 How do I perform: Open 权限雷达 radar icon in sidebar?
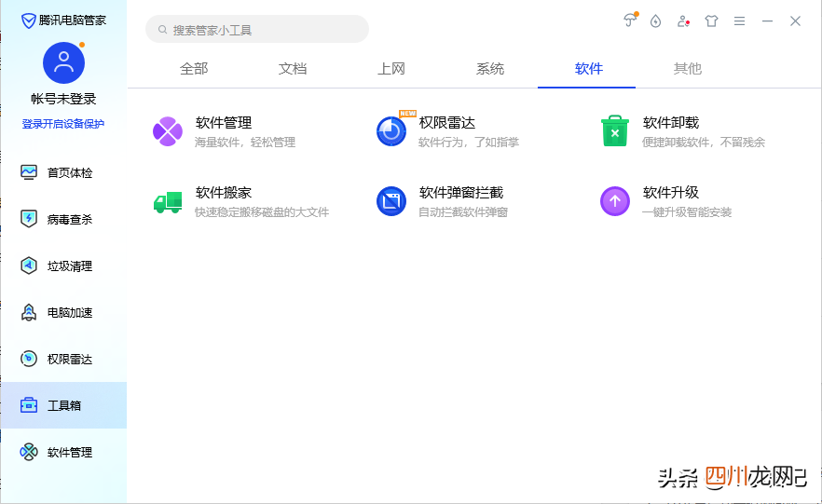(29, 359)
